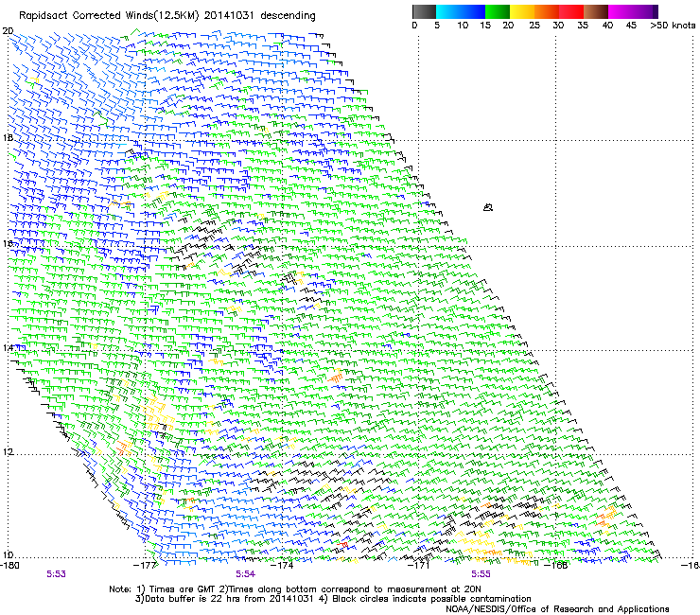Click the "Rapidscat Corrected Winds(12.5KM)" title text
The height and width of the screenshot is (615, 700).
(x=109, y=16)
